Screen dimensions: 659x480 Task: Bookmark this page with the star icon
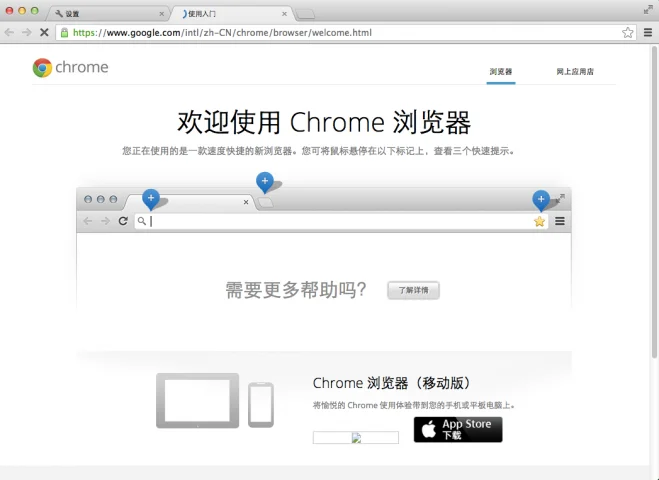point(627,32)
